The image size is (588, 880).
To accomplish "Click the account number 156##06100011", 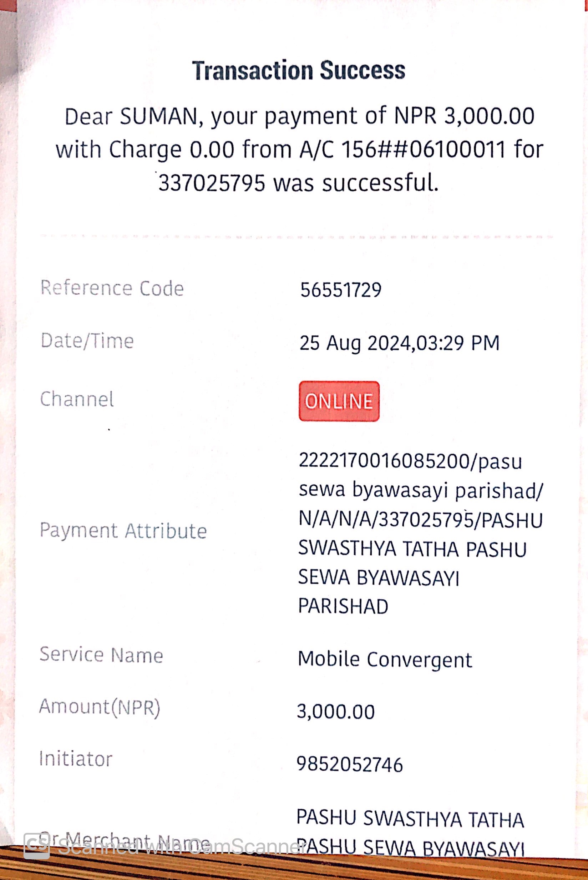I will [x=424, y=149].
